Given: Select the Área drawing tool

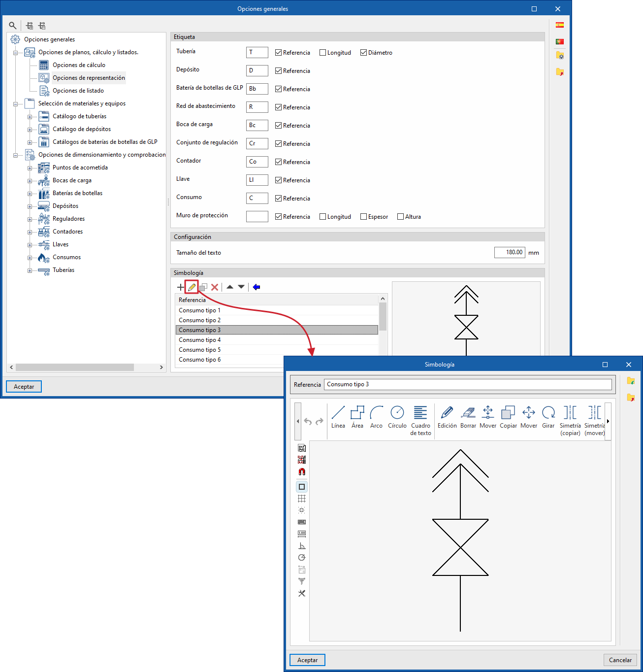Looking at the screenshot, I should 357,417.
